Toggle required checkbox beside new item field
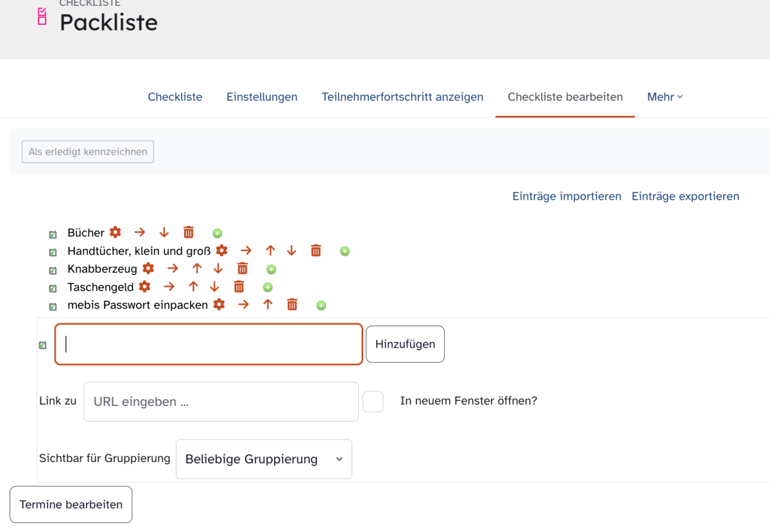 (43, 345)
